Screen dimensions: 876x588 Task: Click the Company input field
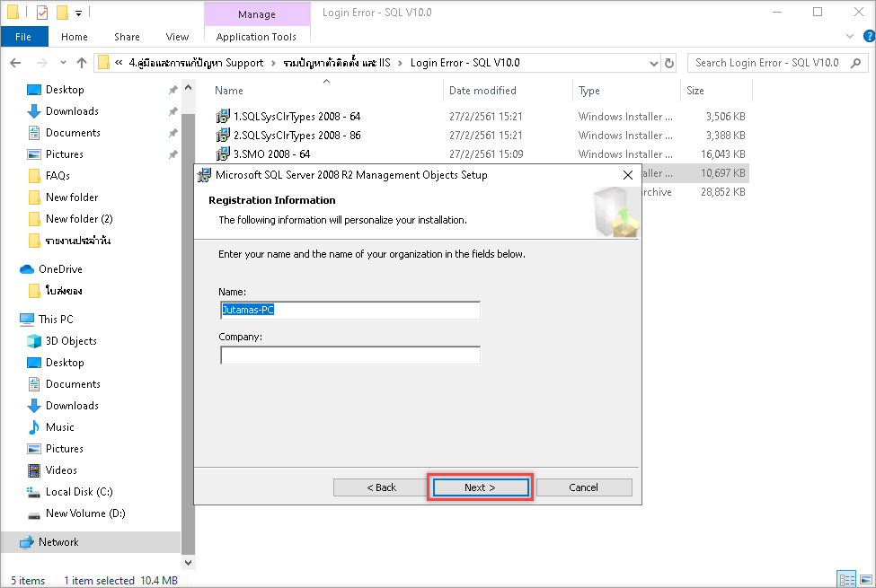[350, 355]
